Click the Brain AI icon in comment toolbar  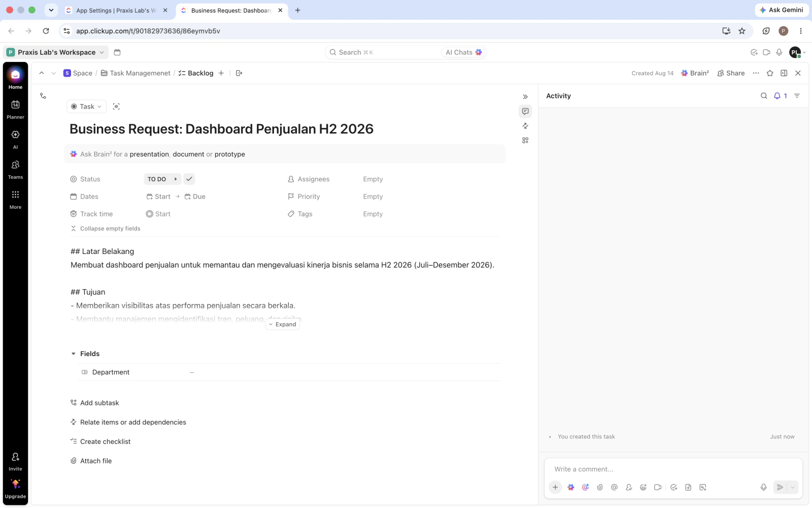(x=571, y=487)
